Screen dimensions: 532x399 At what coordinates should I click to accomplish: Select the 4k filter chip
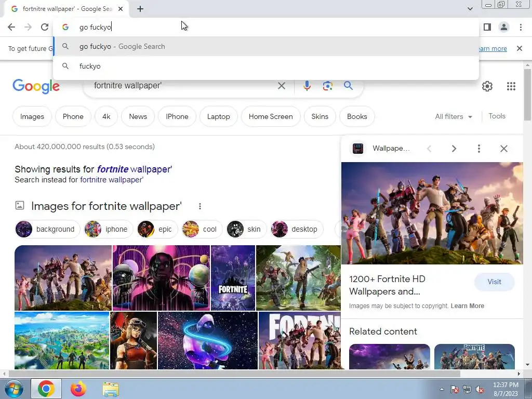click(106, 116)
